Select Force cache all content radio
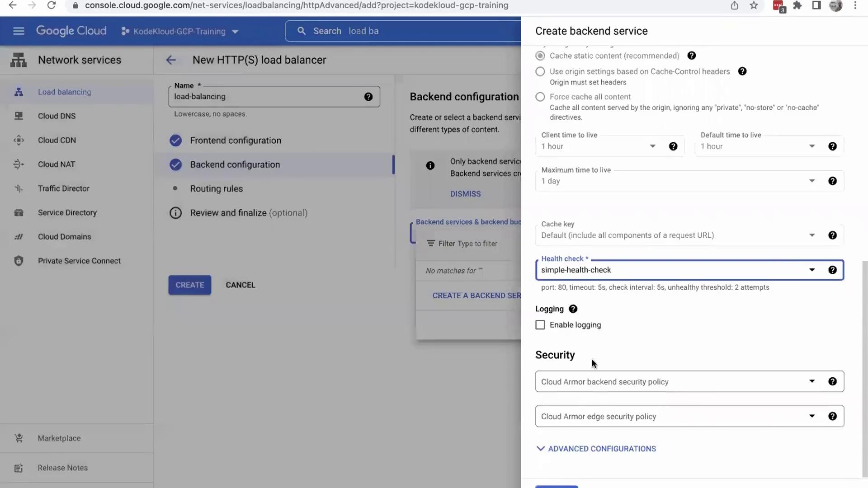The height and width of the screenshot is (488, 868). point(540,97)
